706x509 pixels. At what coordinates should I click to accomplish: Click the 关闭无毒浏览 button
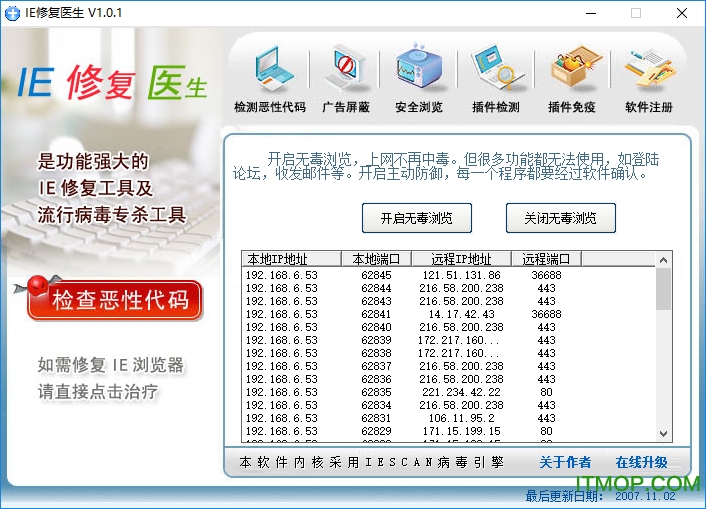[x=560, y=217]
